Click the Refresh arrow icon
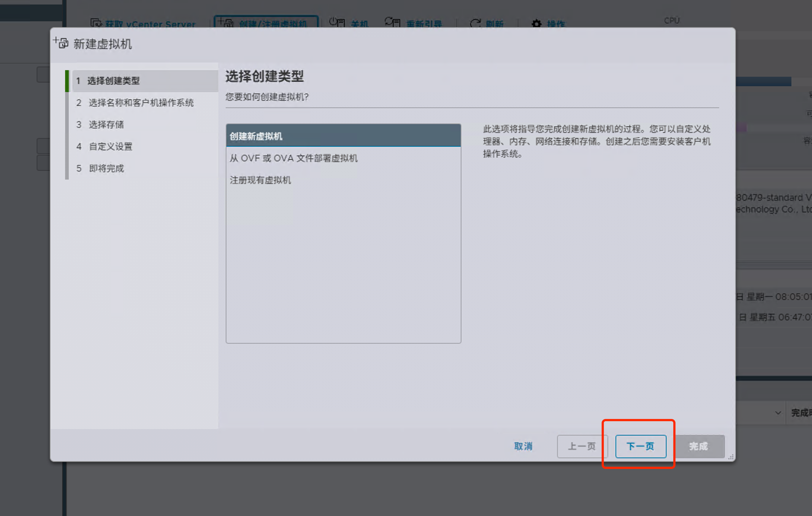The width and height of the screenshot is (812, 516). 475,23
